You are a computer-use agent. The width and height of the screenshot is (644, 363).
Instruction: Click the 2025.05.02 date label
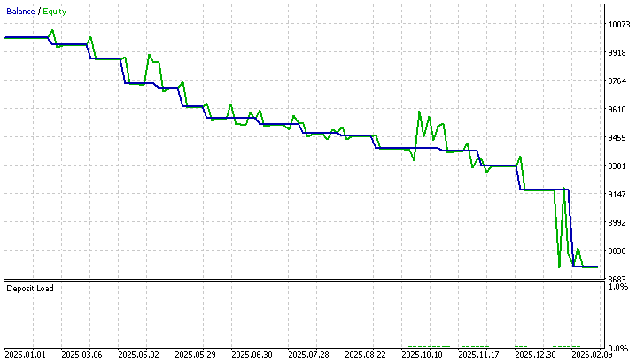pyautogui.click(x=138, y=354)
